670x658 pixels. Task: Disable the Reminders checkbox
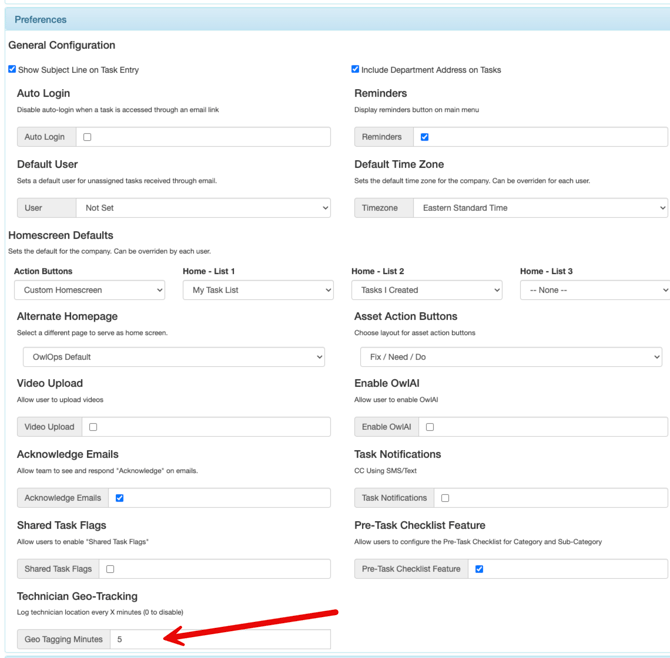tap(425, 137)
